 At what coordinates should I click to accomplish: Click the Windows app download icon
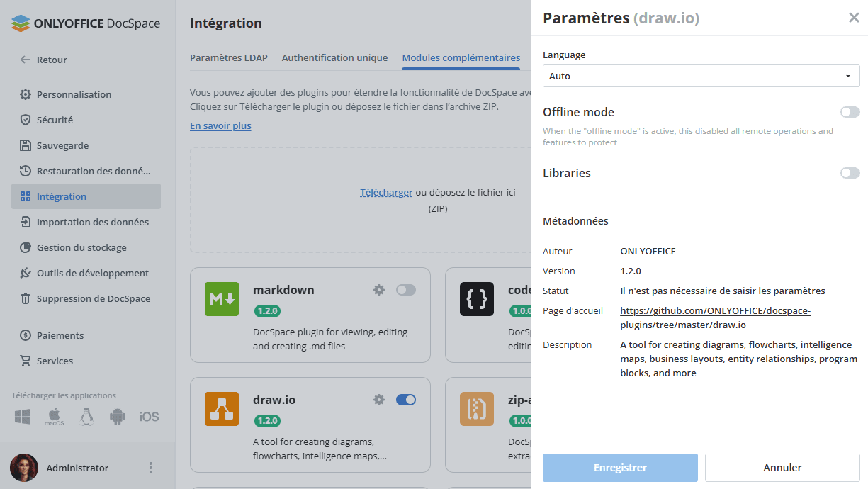tap(23, 417)
